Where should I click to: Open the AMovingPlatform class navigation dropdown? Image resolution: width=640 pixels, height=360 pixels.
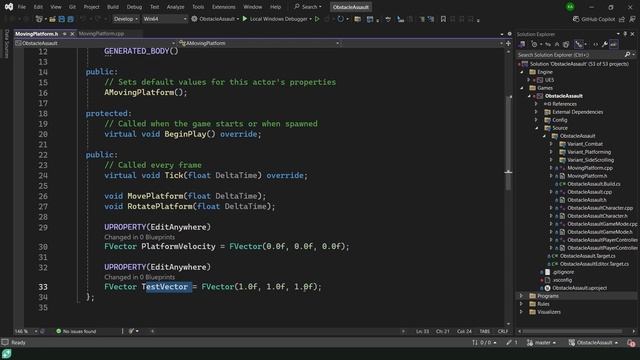pos(259,43)
